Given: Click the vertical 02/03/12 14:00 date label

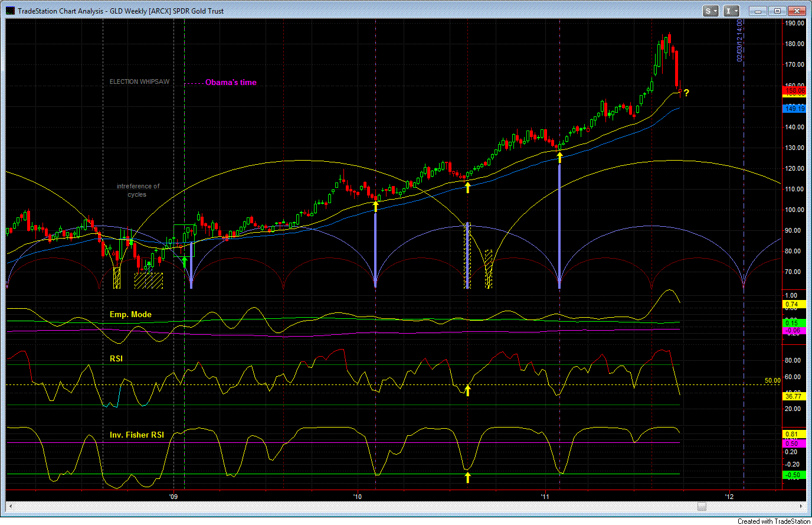Looking at the screenshot, I should (739, 40).
